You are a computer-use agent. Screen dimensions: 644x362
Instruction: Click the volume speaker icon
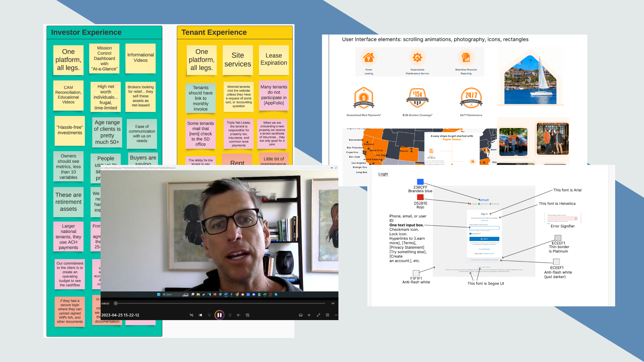pyautogui.click(x=309, y=315)
